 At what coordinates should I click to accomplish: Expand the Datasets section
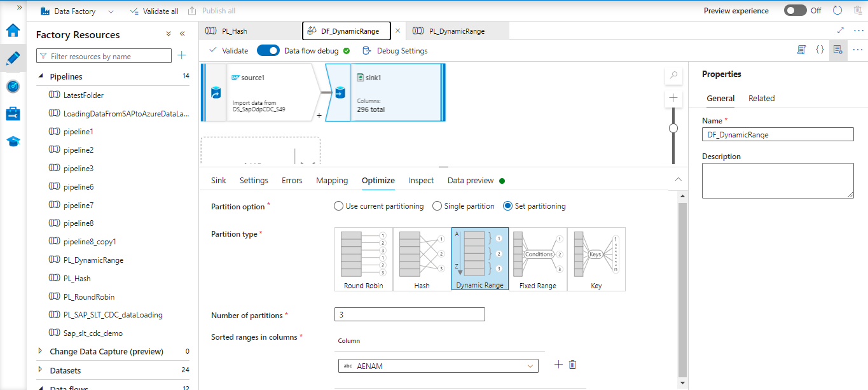(x=41, y=370)
